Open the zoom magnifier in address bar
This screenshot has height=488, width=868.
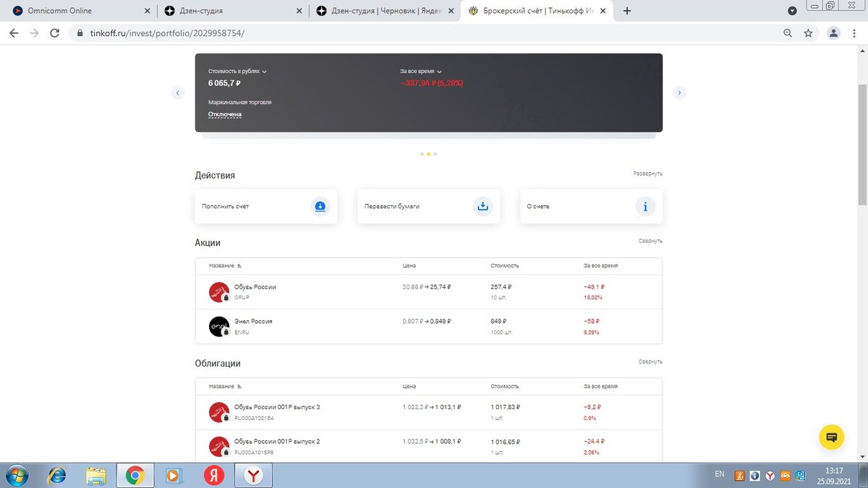click(788, 33)
